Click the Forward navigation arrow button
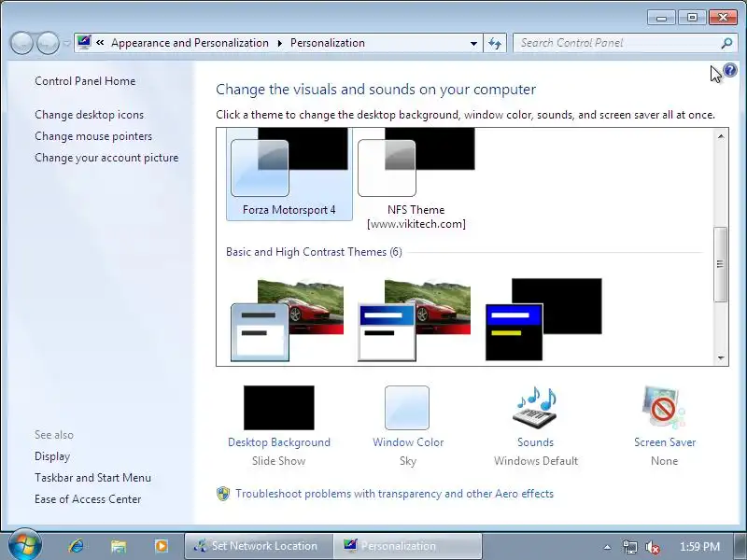 click(x=48, y=43)
